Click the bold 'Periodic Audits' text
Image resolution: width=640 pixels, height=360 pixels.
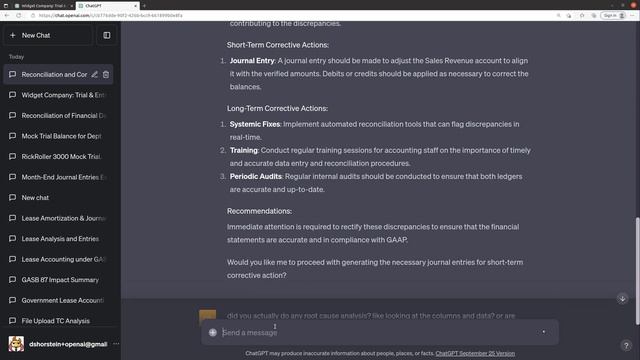(x=256, y=176)
